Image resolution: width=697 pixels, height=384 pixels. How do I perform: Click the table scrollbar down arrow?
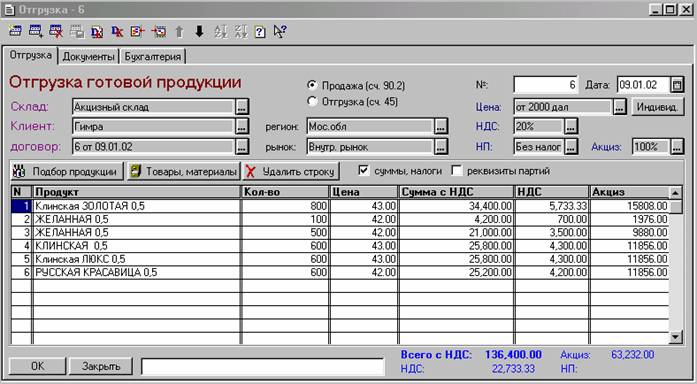click(x=676, y=337)
